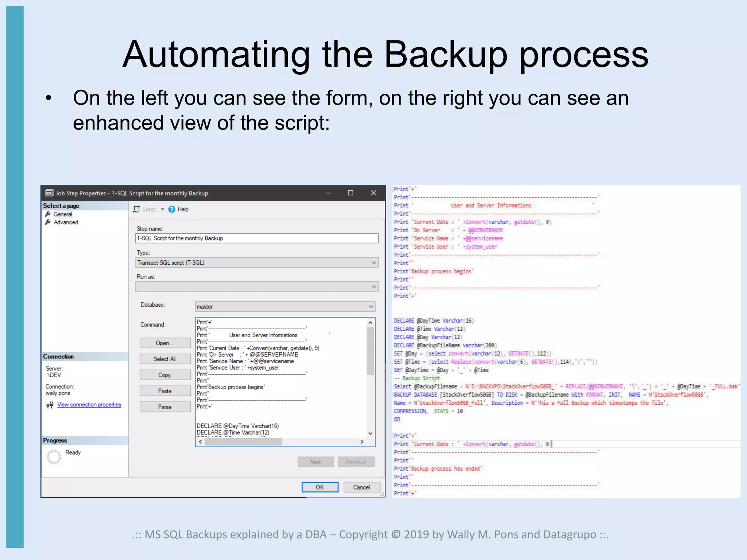This screenshot has height=560, width=747.
Task: Click the Command box horizontal scrollbar thumb
Action: click(x=243, y=442)
